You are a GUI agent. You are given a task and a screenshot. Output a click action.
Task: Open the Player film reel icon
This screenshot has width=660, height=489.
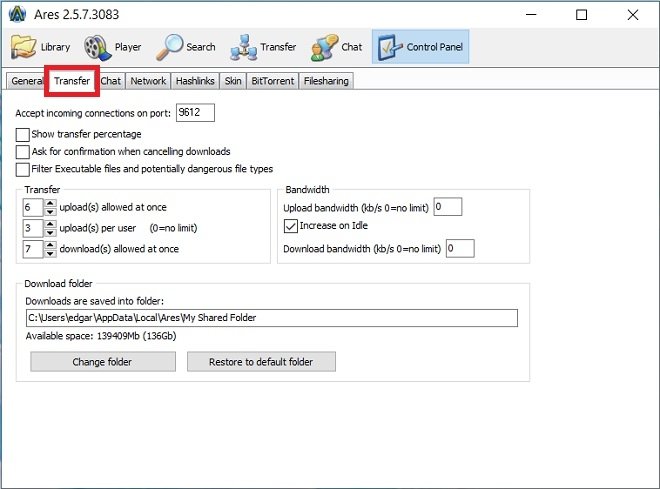point(97,47)
